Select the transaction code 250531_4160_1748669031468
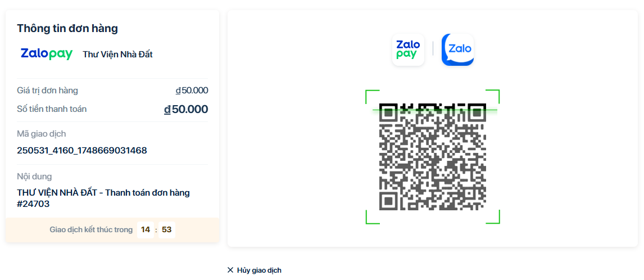 tap(82, 151)
